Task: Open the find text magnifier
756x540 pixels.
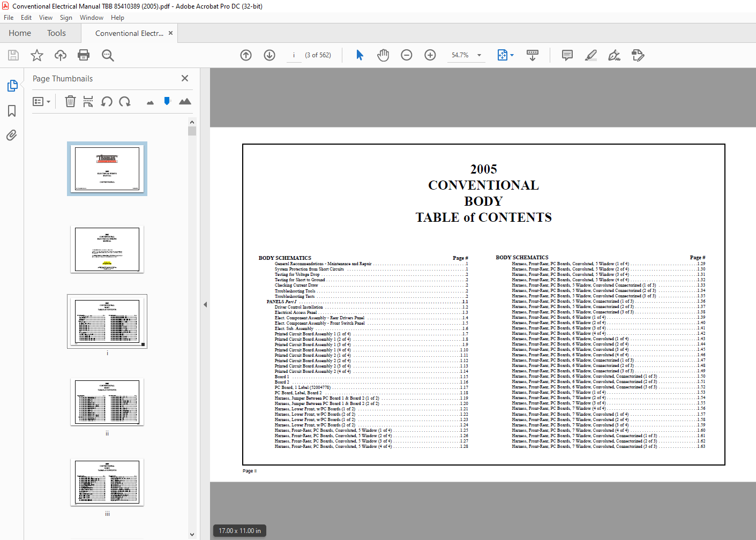Action: tap(108, 55)
